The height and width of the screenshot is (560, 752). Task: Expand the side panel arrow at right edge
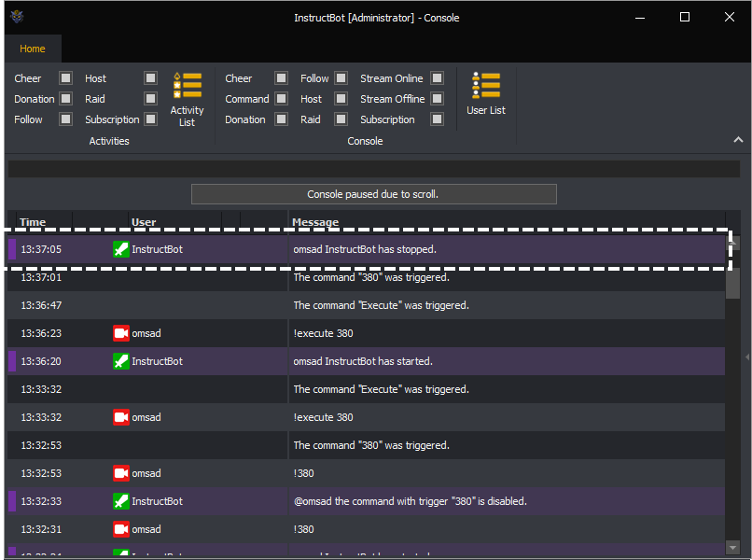click(x=747, y=357)
